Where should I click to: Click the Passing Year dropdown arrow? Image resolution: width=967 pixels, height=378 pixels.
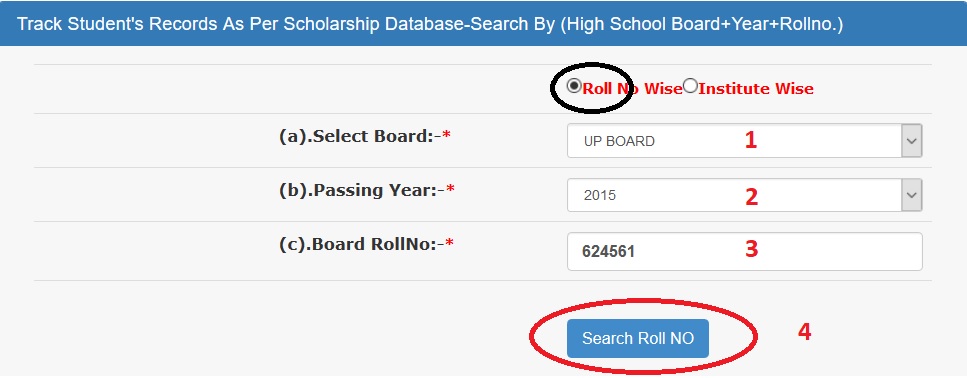(x=912, y=195)
